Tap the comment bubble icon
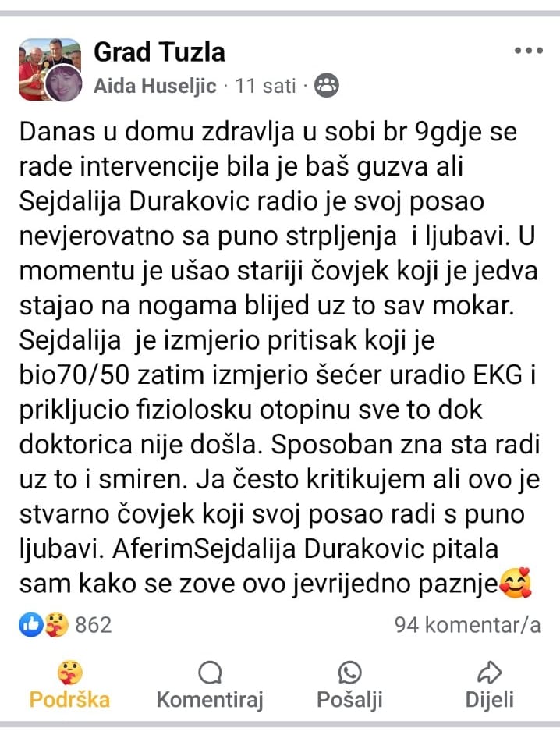 tap(210, 673)
